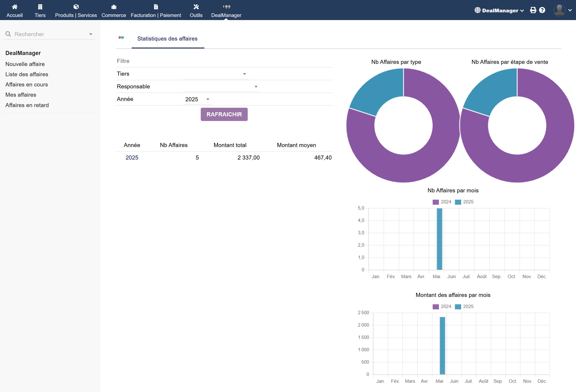576x392 pixels.
Task: Open the Tiers building icon menu
Action: click(40, 7)
